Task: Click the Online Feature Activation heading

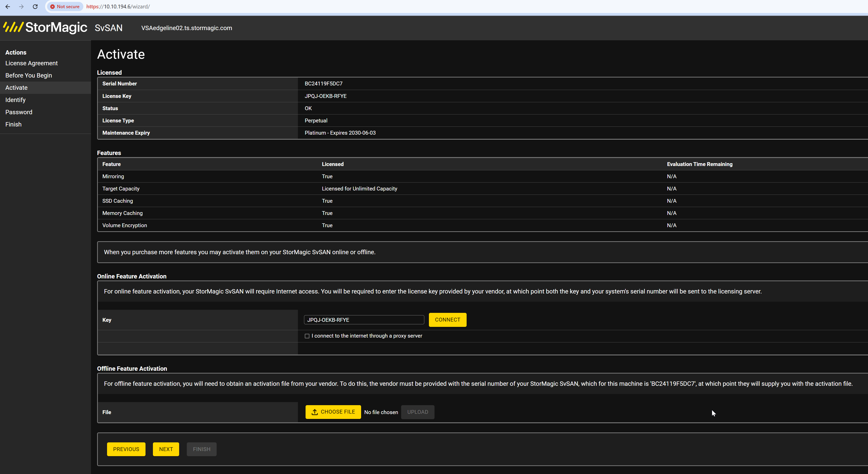Action: (x=132, y=276)
